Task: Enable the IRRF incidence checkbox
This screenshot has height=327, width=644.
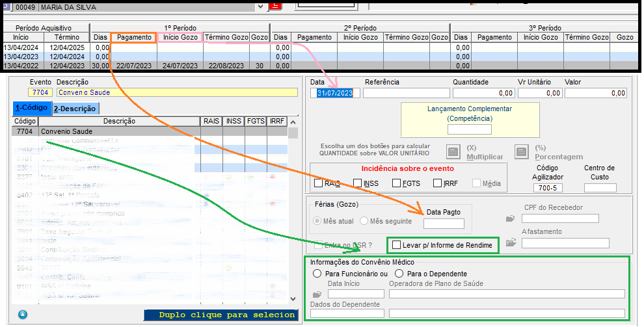Action: point(437,183)
